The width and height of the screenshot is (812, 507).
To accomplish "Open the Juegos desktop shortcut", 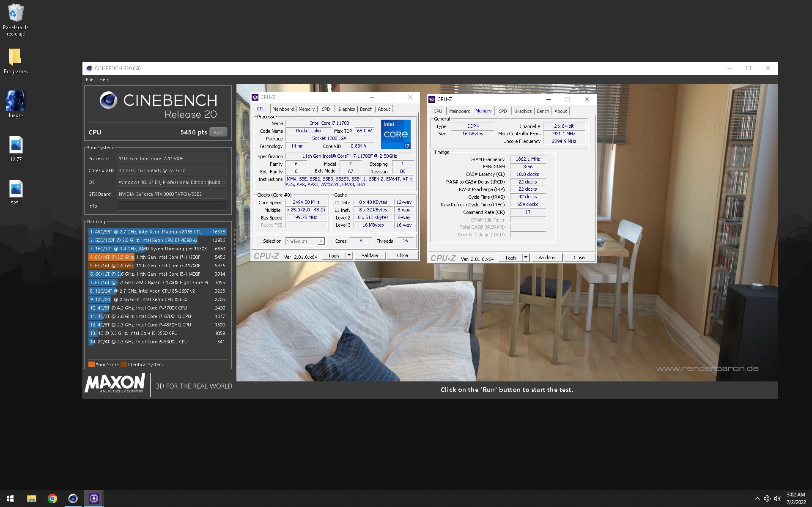I will (x=16, y=104).
